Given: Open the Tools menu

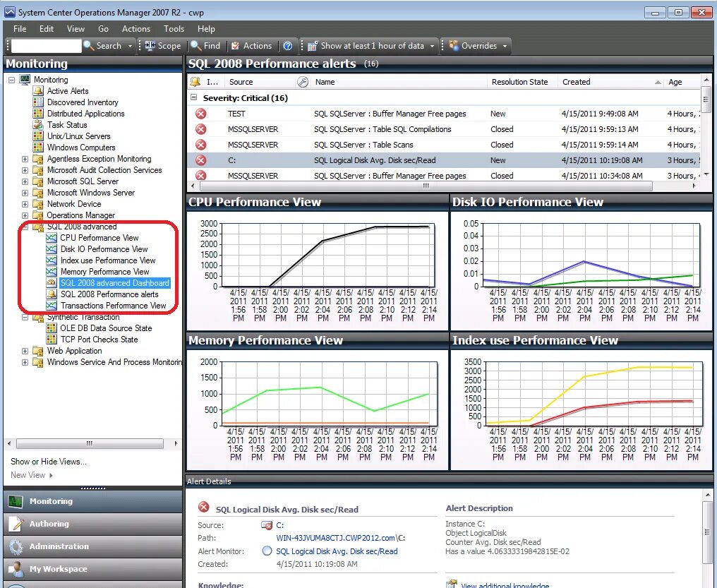Looking at the screenshot, I should click(x=174, y=29).
